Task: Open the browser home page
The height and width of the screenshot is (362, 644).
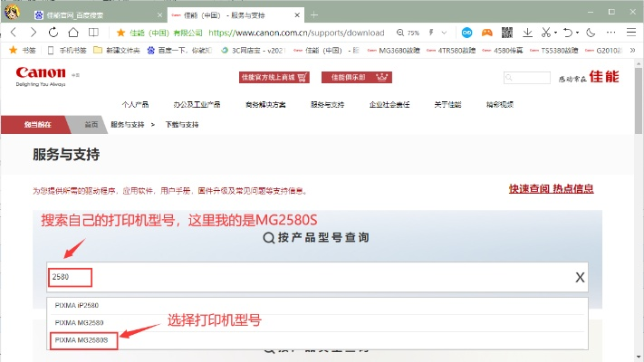Action: tap(73, 33)
